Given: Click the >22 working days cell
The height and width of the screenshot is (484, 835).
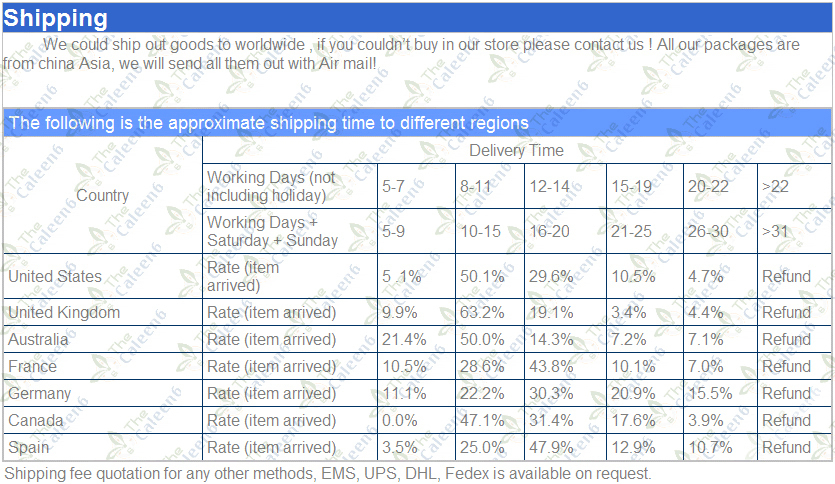Looking at the screenshot, I should 794,186.
